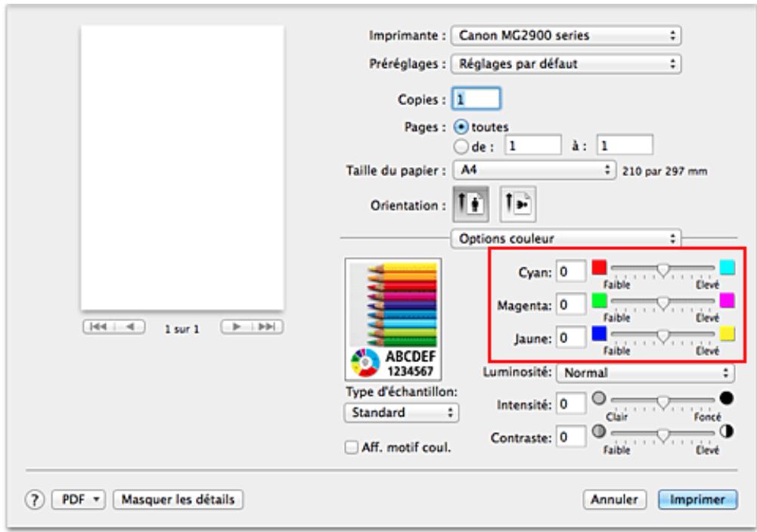The width and height of the screenshot is (757, 532).
Task: Click the yellow swatch at slider end
Action: click(x=727, y=333)
